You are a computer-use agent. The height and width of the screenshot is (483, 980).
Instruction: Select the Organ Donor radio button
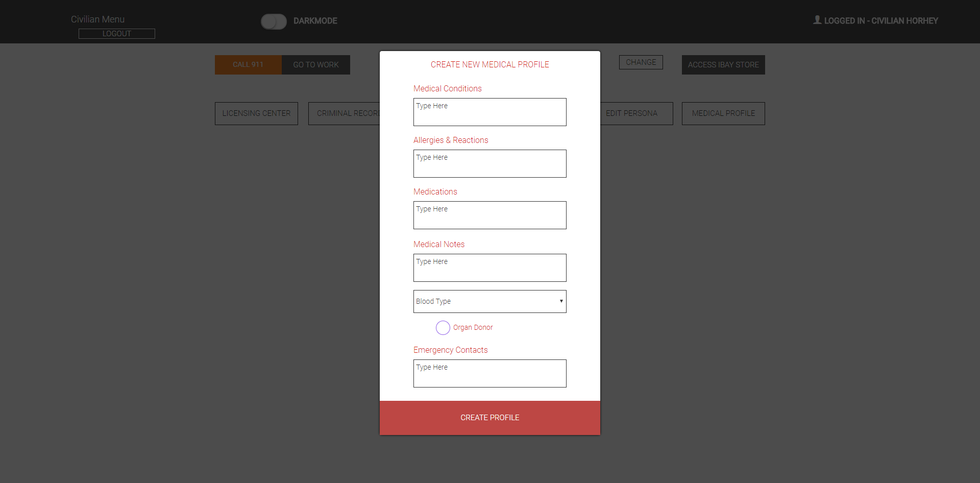[443, 328]
